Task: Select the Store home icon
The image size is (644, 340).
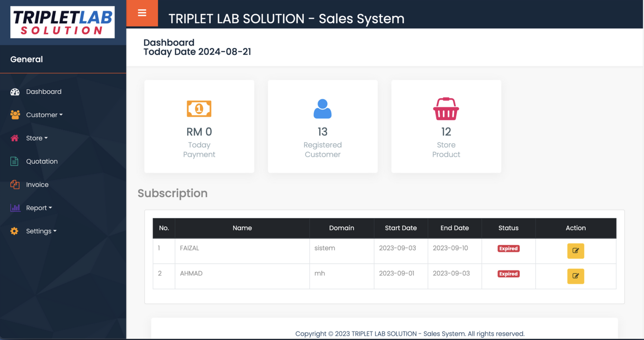Action: (x=15, y=138)
